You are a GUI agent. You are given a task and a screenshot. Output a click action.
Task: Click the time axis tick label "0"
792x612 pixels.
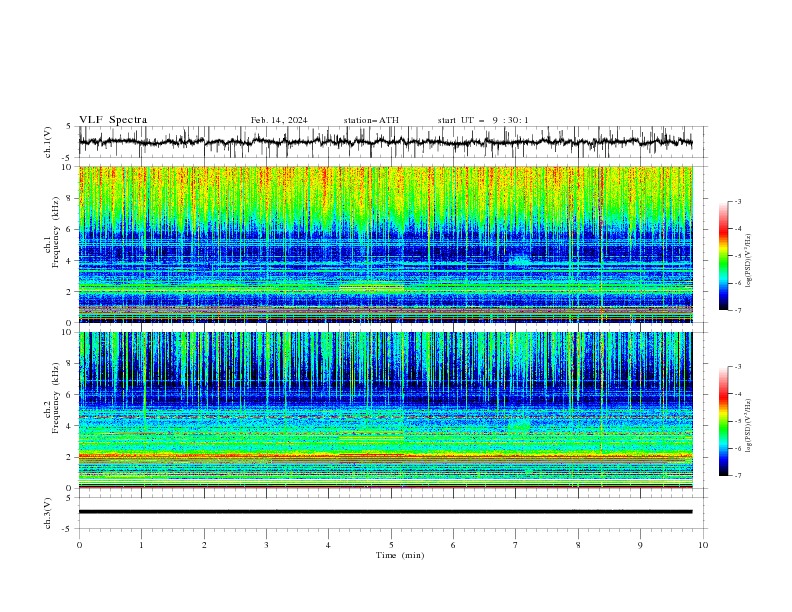[79, 545]
